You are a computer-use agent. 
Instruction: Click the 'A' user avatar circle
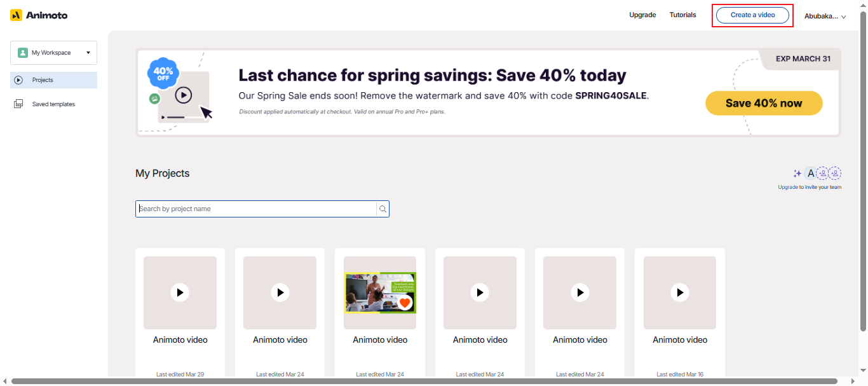[x=810, y=173]
